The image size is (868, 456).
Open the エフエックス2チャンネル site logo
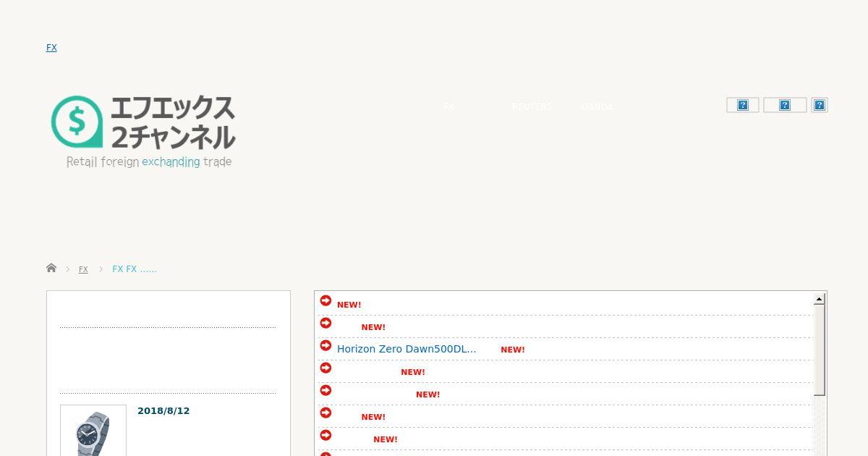point(143,132)
